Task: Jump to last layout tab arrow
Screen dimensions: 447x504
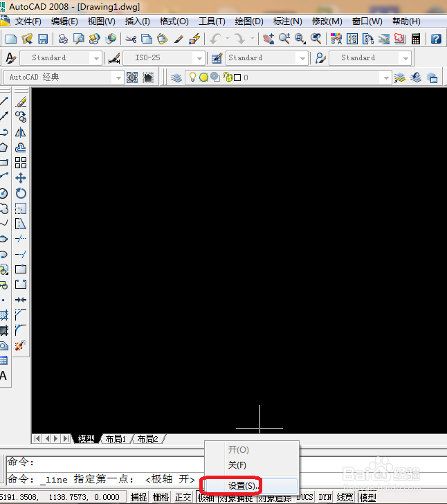Action: pyautogui.click(x=66, y=438)
